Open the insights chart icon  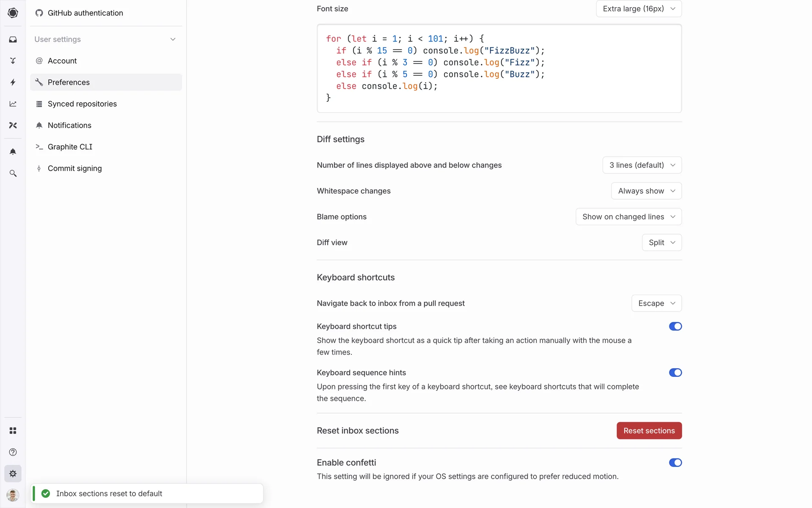13,104
